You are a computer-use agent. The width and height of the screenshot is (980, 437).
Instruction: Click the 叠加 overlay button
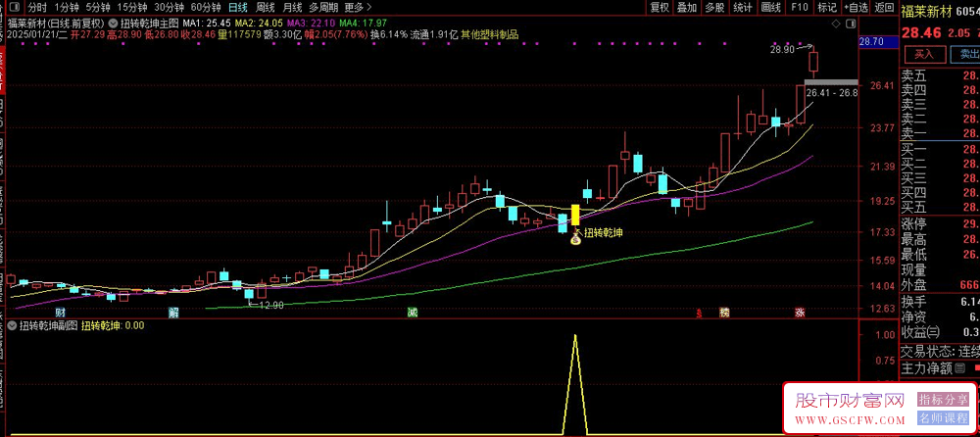coord(687,8)
